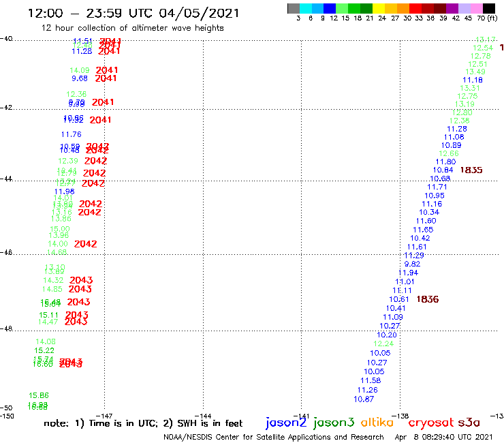
Task: Click the wave height value '15.11'
Action: tap(48, 315)
